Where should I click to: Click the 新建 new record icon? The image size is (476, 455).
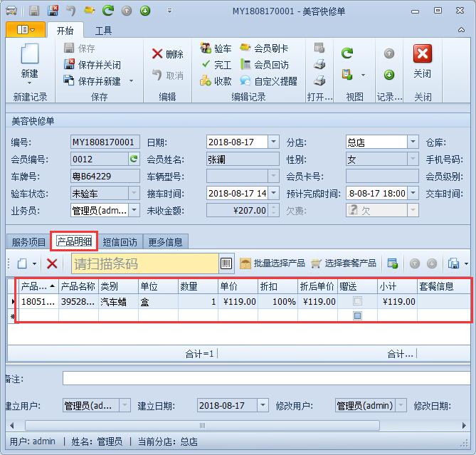pyautogui.click(x=29, y=56)
